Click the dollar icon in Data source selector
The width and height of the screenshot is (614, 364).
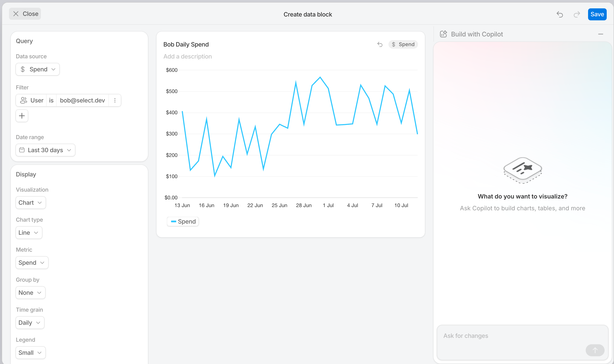23,69
